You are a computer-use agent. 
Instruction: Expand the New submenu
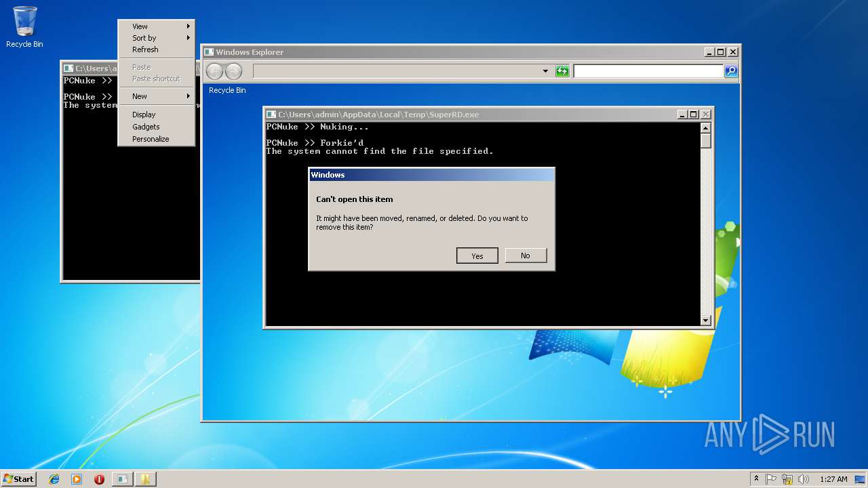pos(157,96)
